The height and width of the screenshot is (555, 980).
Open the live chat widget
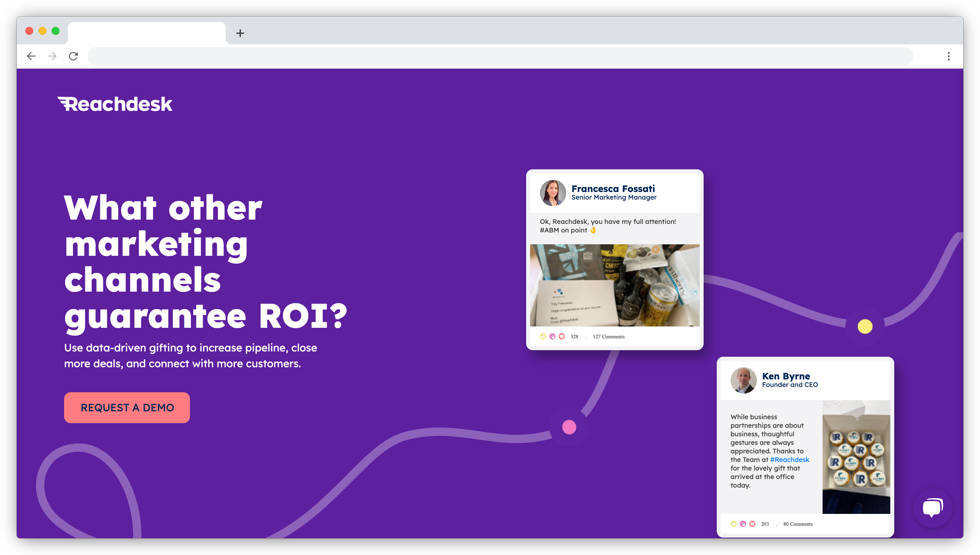point(933,507)
